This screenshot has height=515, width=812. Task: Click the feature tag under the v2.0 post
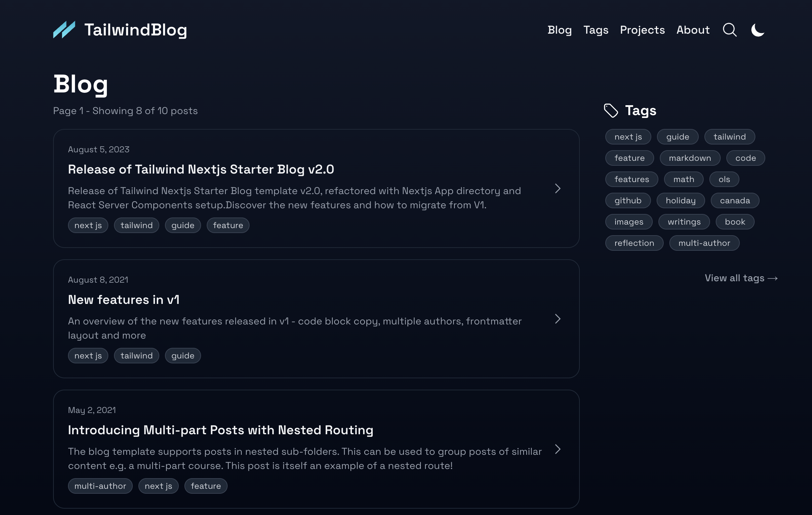coord(228,225)
